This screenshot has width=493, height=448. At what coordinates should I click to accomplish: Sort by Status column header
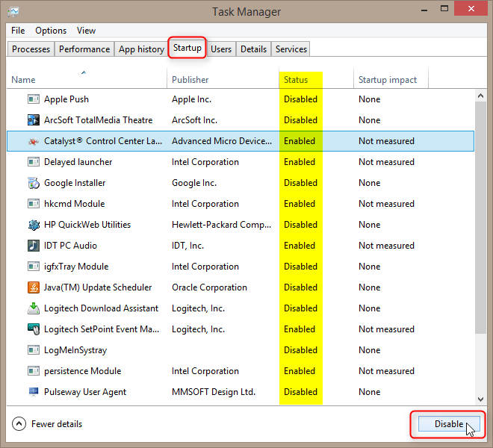296,80
